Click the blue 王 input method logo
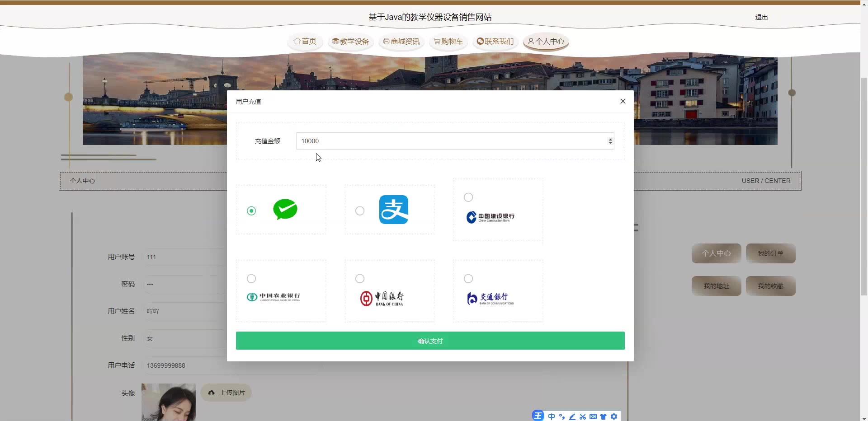This screenshot has height=421, width=868. (538, 416)
